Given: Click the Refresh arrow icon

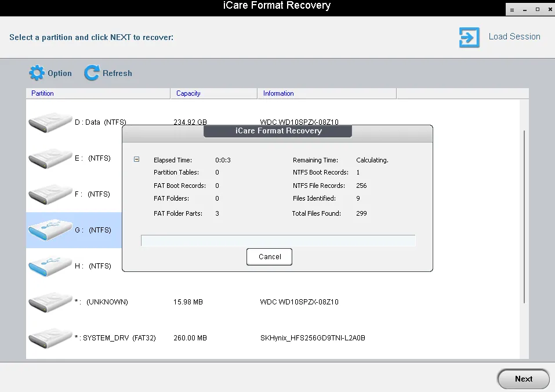Looking at the screenshot, I should (x=92, y=73).
